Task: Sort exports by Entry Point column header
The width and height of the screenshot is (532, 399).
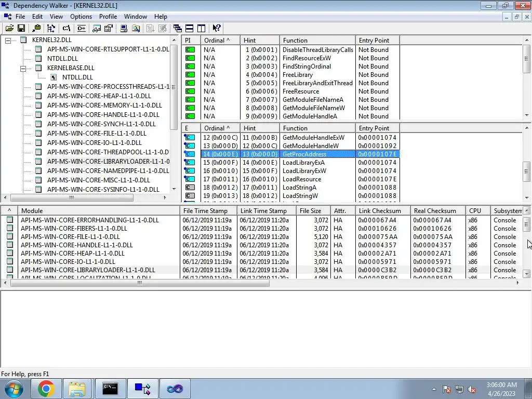Action: point(378,128)
